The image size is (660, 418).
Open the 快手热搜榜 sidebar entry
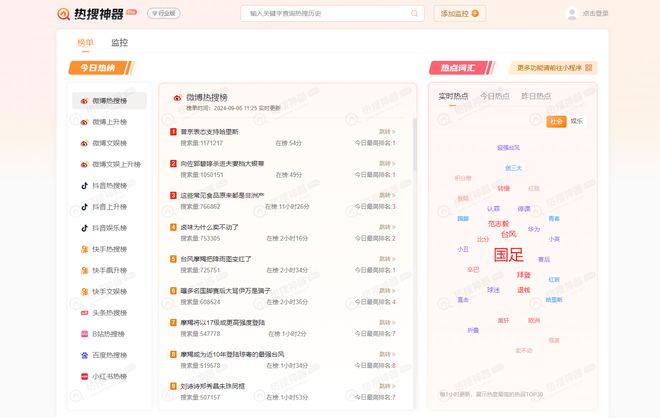[109, 249]
